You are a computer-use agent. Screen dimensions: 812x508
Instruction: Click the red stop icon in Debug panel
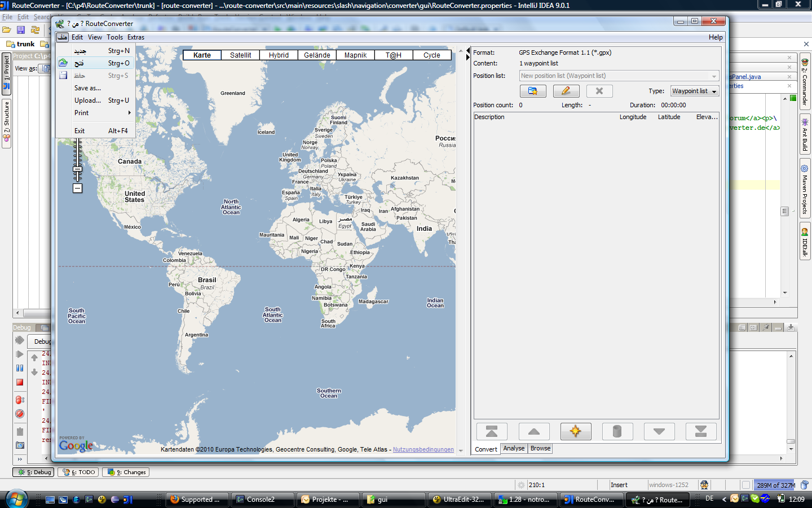point(20,382)
